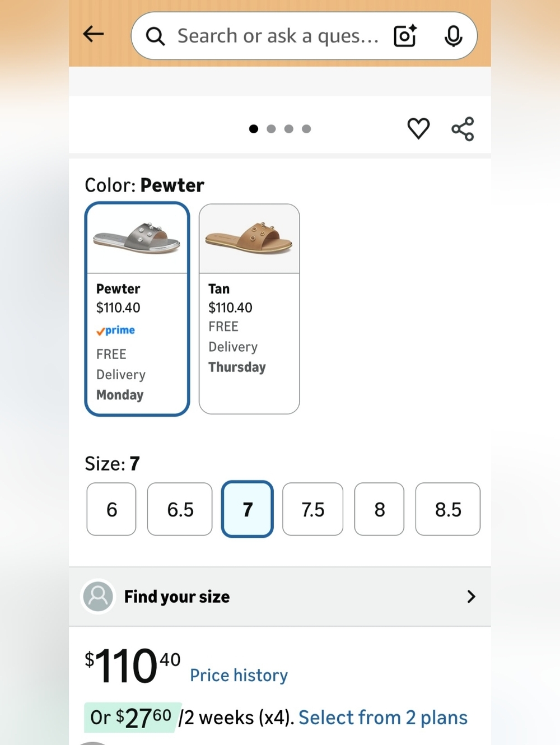
Task: Pick size 8
Action: click(379, 509)
